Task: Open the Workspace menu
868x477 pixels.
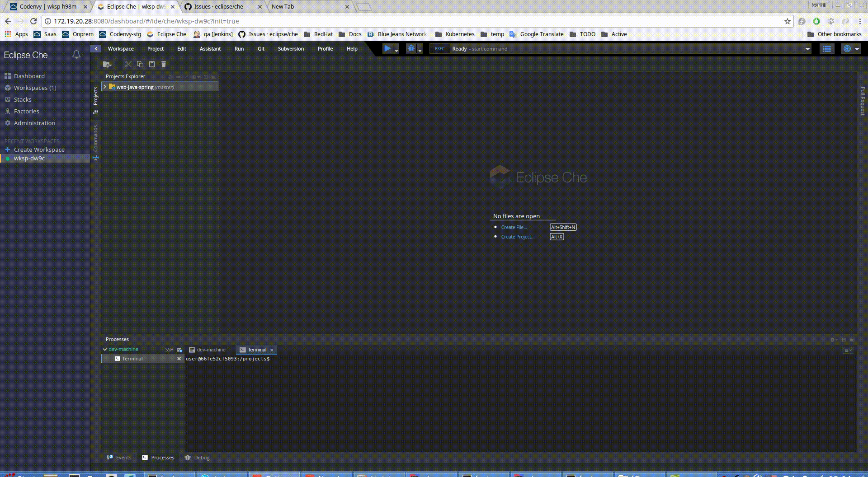Action: pos(121,49)
